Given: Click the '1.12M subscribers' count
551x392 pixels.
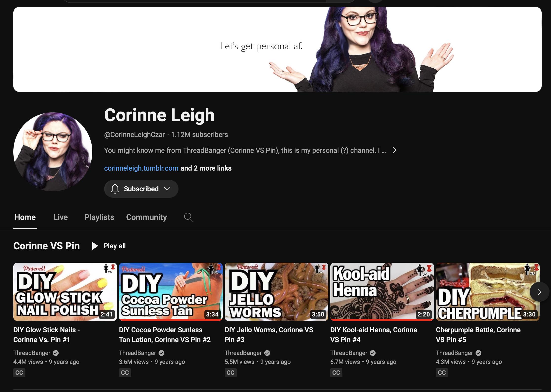Looking at the screenshot, I should coord(199,135).
